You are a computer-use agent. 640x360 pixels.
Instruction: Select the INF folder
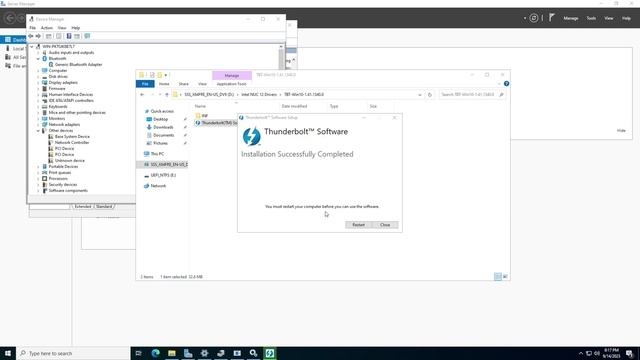[x=204, y=116]
